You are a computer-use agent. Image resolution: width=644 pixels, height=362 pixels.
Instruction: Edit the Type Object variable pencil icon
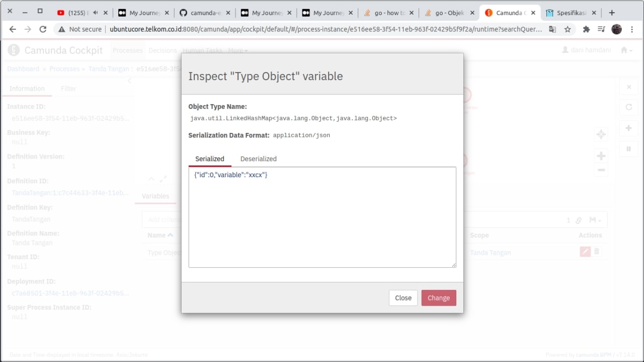[x=585, y=251]
